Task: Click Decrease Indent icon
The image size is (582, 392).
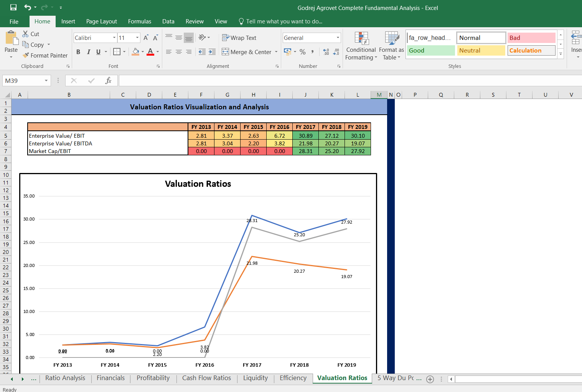Action: [202, 52]
